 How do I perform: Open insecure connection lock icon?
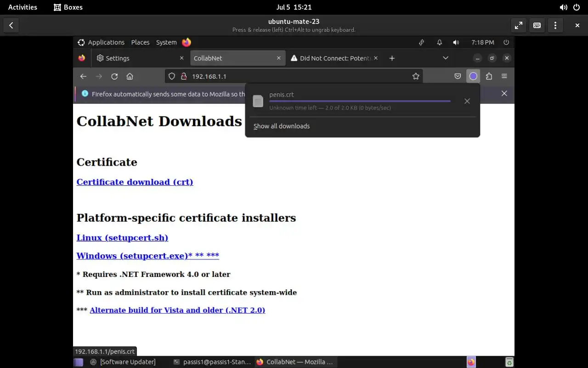point(183,76)
